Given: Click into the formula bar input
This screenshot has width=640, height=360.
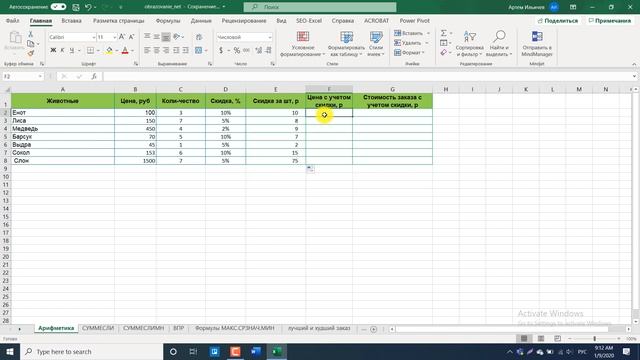Looking at the screenshot, I should (x=366, y=76).
